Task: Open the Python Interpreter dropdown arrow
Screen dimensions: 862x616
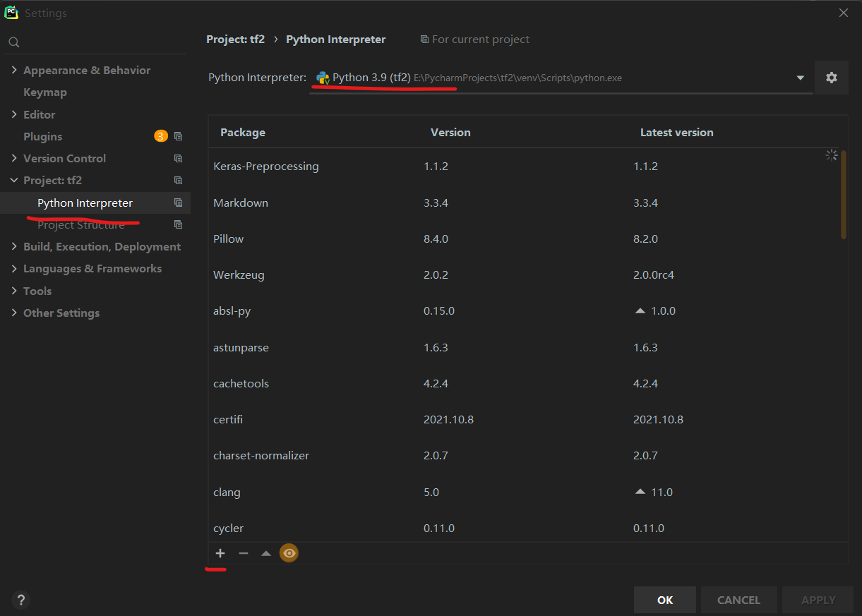Action: (801, 78)
